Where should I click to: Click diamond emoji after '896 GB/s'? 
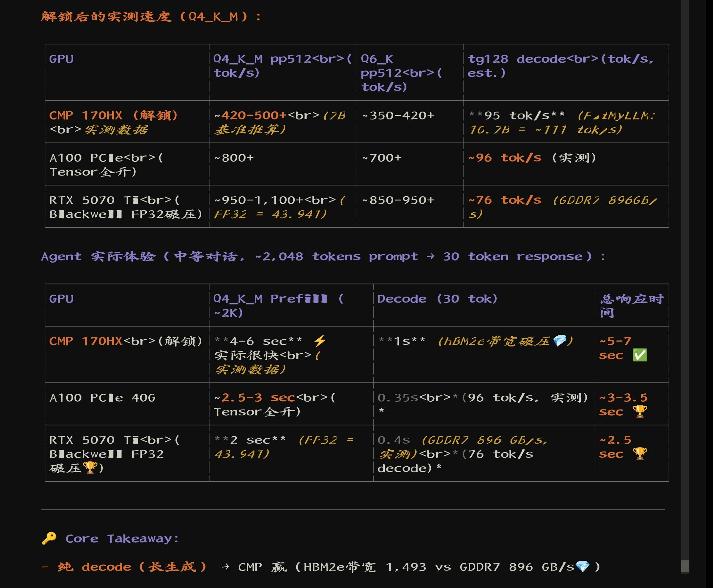[583, 566]
